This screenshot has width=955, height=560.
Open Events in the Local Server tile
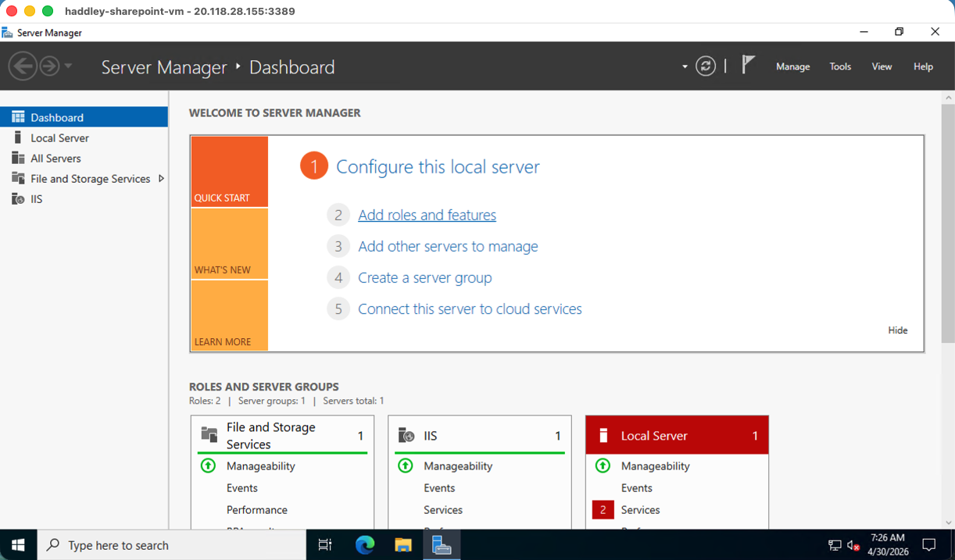pyautogui.click(x=637, y=487)
